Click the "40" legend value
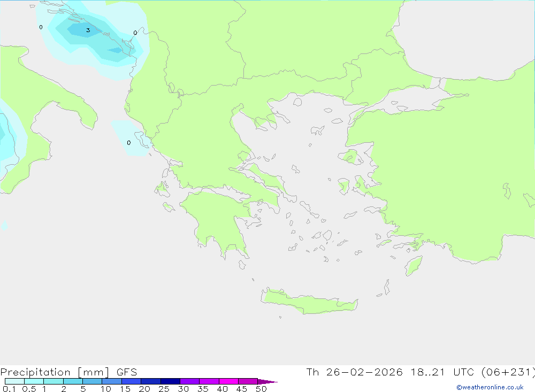Image resolution: width=535 pixels, height=392 pixels. (x=222, y=389)
